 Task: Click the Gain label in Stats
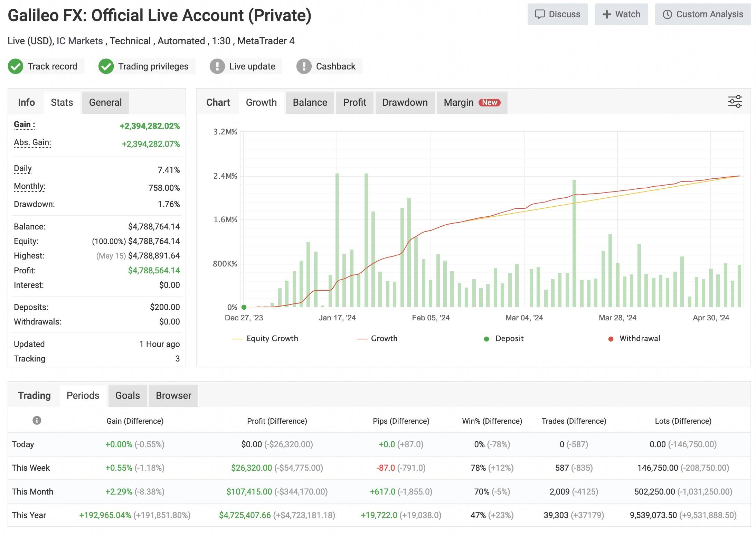24,124
